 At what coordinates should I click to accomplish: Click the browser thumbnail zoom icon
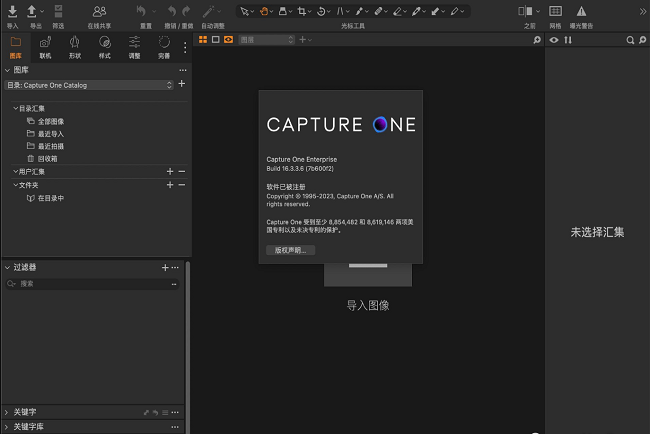643,40
